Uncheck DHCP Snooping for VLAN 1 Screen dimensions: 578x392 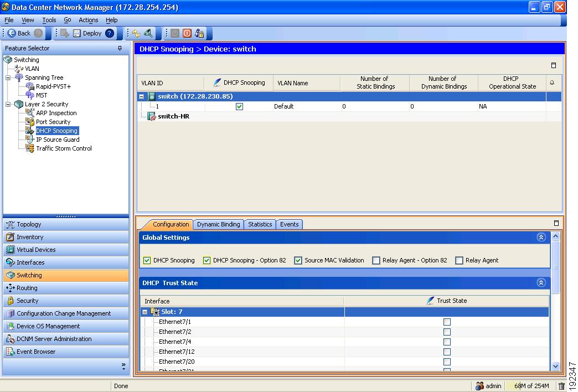239,106
